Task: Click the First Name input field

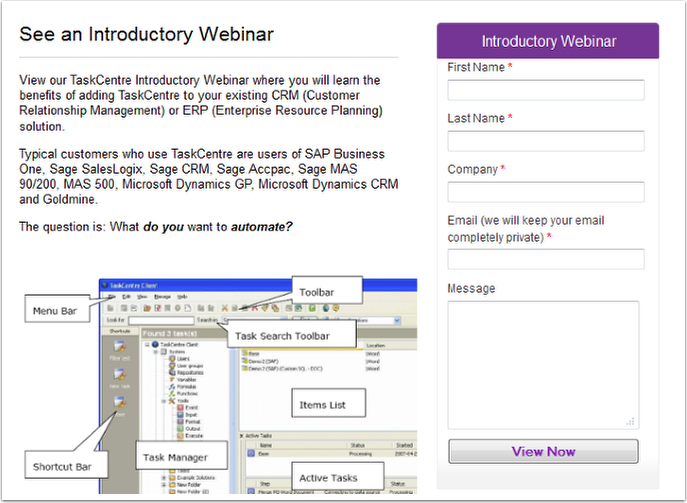Action: pyautogui.click(x=546, y=90)
